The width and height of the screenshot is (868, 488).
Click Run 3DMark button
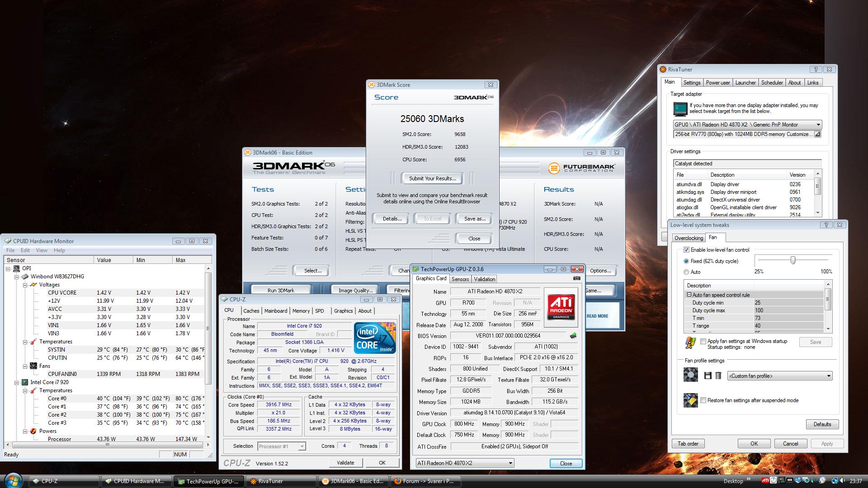tap(281, 291)
